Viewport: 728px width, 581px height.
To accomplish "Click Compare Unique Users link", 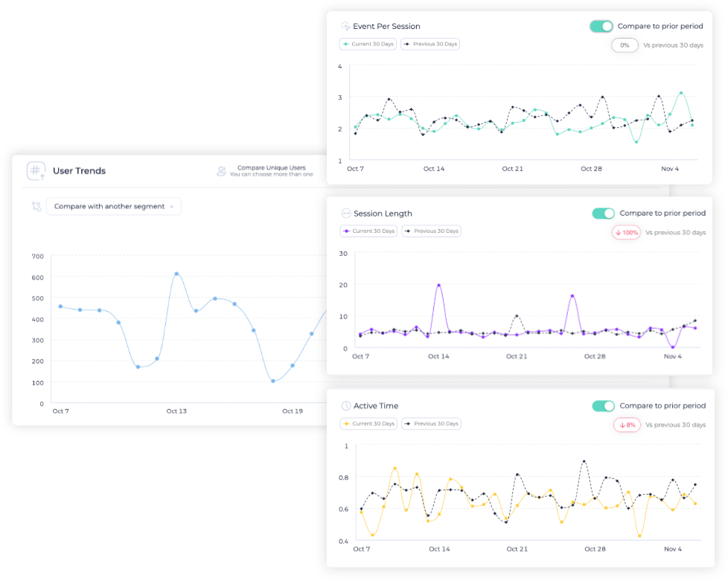I will 272,167.
